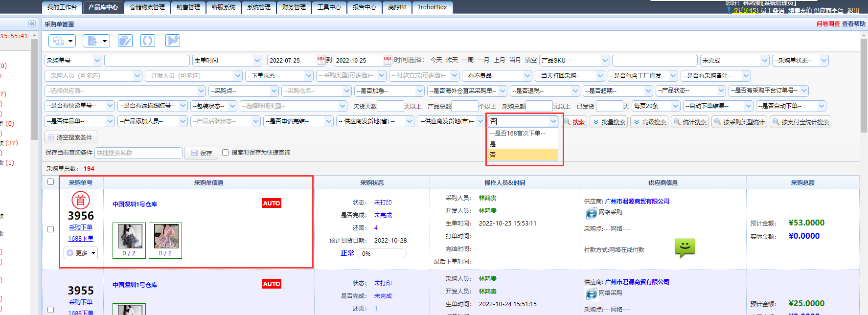Select --是否168首次下单-- default option
This screenshot has height=315, width=868.
[523, 133]
